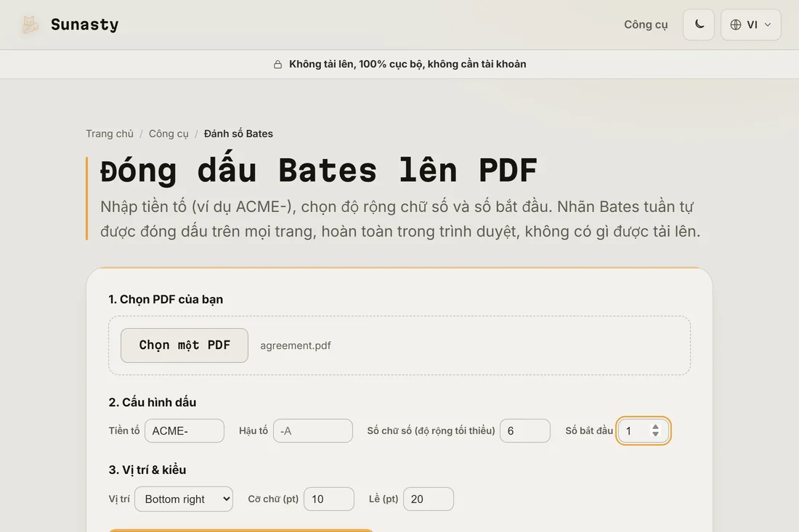Screen dimensions: 799x532
Task: Open the Vị trí Bottom right dropdown
Action: 184,499
